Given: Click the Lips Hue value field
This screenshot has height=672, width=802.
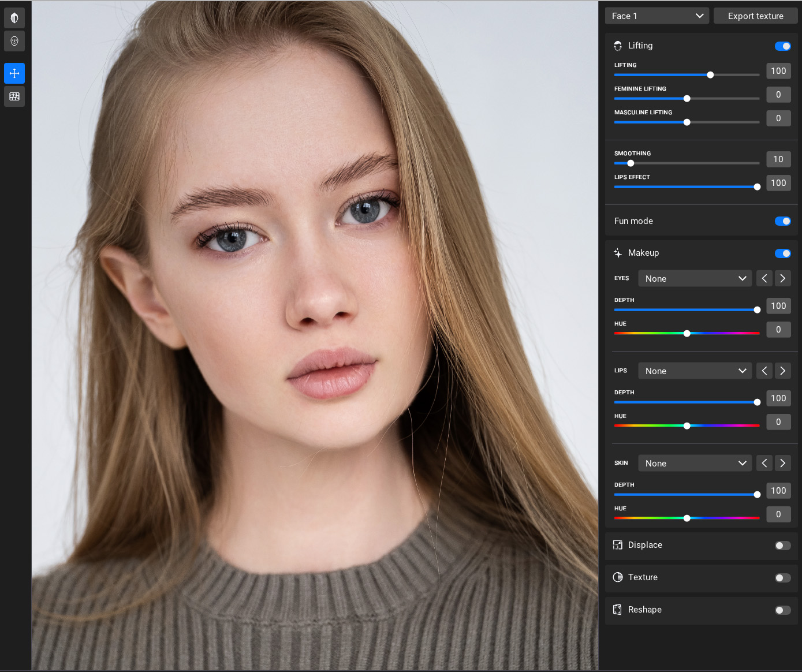Looking at the screenshot, I should 778,422.
